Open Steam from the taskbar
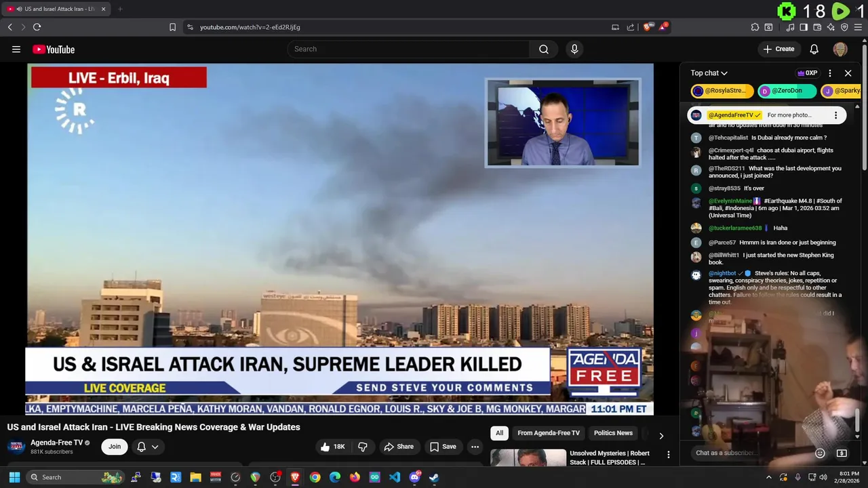Screen dimensions: 868x488 click(434, 477)
